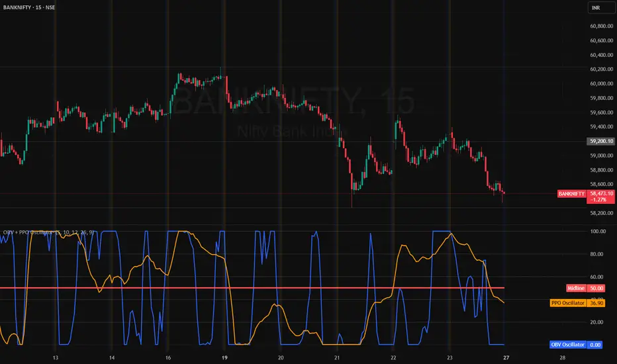Click date 13 on the time axis
This screenshot has width=617, height=364.
(56, 357)
